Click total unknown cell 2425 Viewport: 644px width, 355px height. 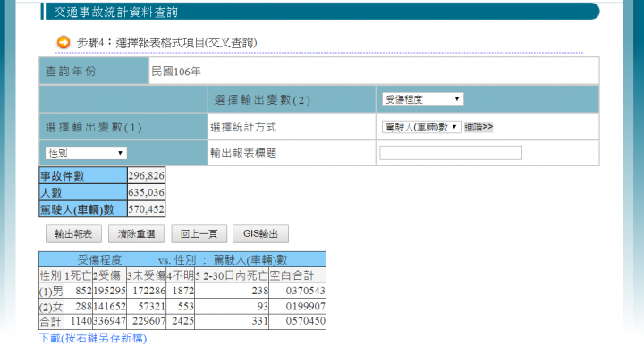pos(180,321)
